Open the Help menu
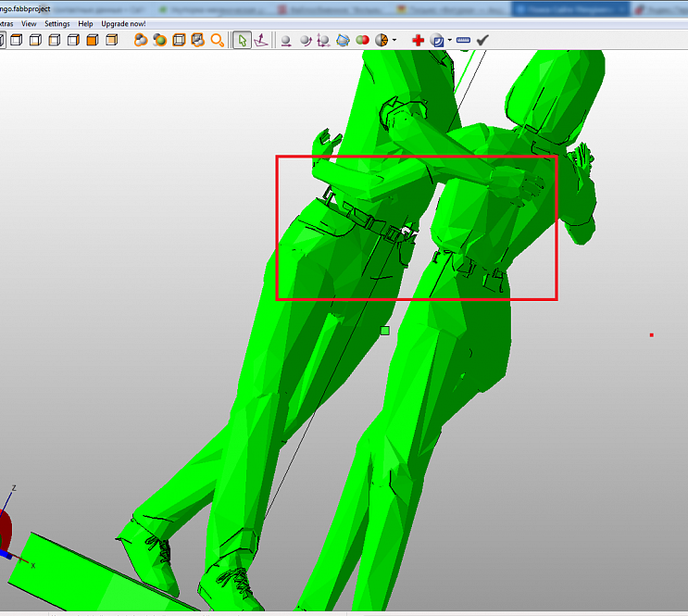Image resolution: width=688 pixels, height=616 pixels. (85, 23)
